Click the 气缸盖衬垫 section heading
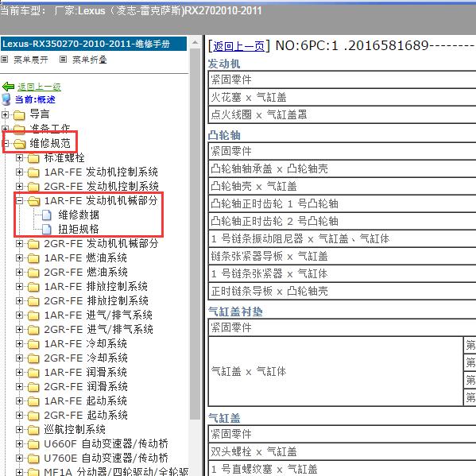The image size is (476, 476). [x=235, y=312]
